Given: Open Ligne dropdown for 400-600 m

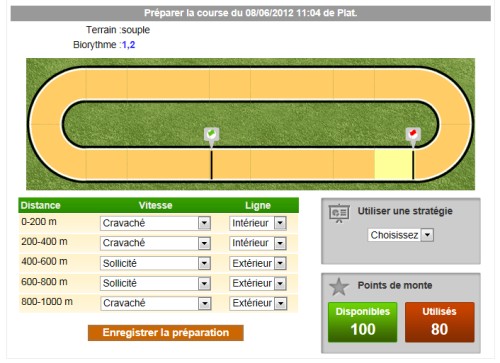Looking at the screenshot, I should 258,264.
